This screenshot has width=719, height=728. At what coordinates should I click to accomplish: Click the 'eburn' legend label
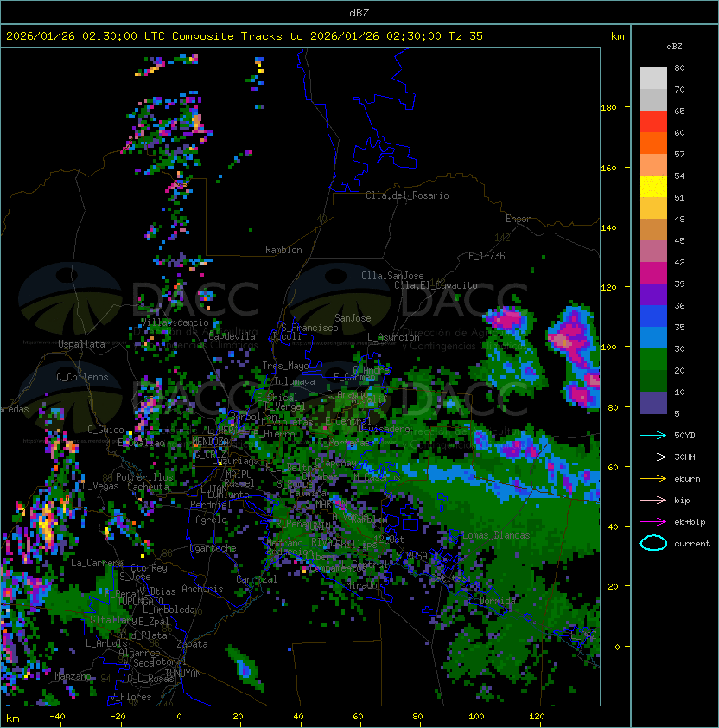pyautogui.click(x=687, y=479)
